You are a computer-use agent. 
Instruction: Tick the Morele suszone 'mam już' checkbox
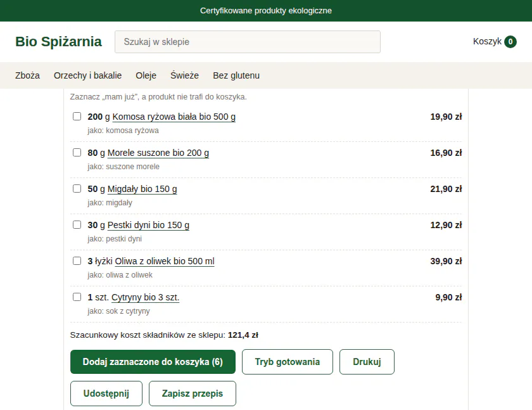click(77, 152)
